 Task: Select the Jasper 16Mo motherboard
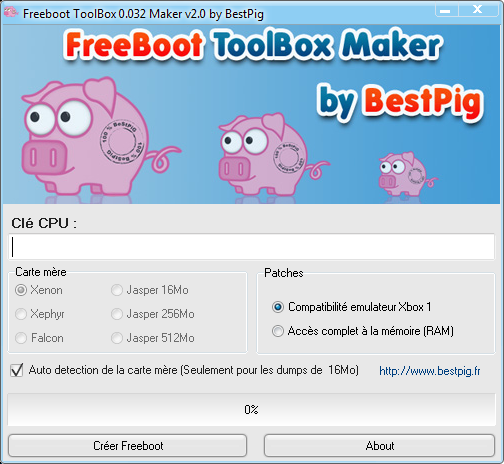click(117, 290)
